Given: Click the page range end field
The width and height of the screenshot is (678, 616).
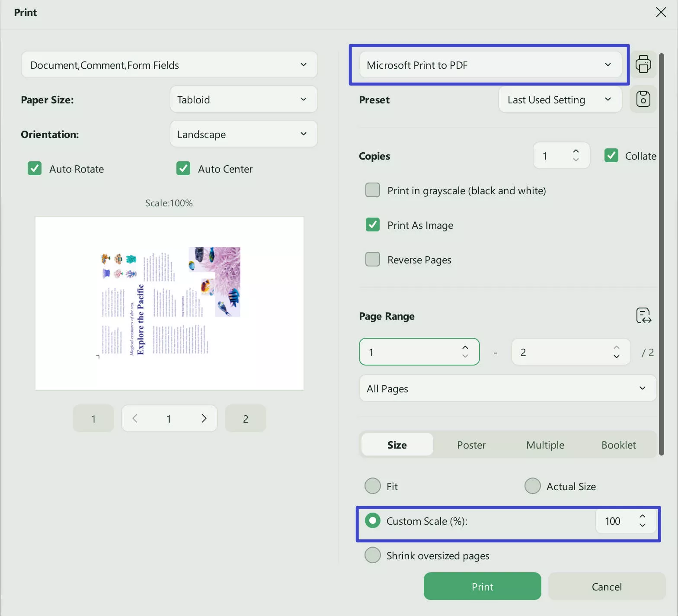Looking at the screenshot, I should pos(571,352).
